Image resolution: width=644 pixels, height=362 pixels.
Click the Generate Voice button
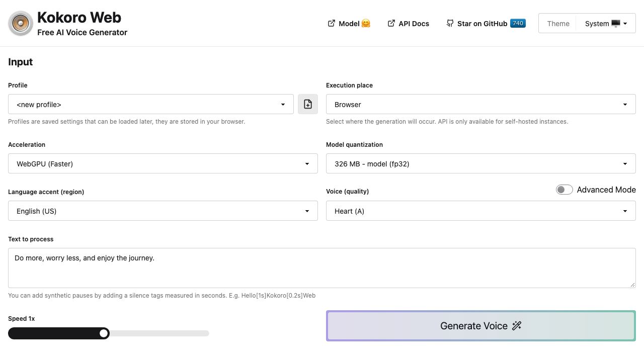(x=481, y=326)
